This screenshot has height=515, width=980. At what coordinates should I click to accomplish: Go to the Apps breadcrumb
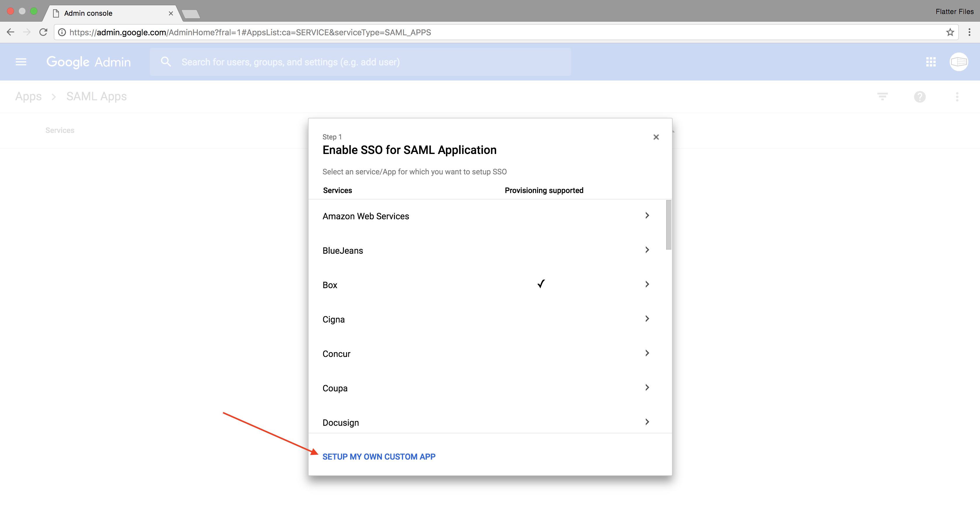pyautogui.click(x=28, y=97)
